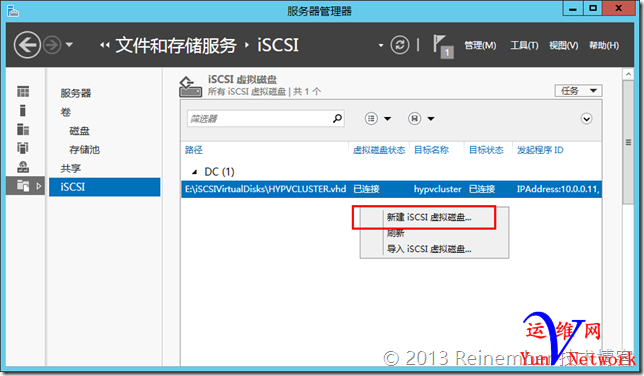Sort by 目标名称 column header
This screenshot has height=376, width=644.
click(x=431, y=150)
